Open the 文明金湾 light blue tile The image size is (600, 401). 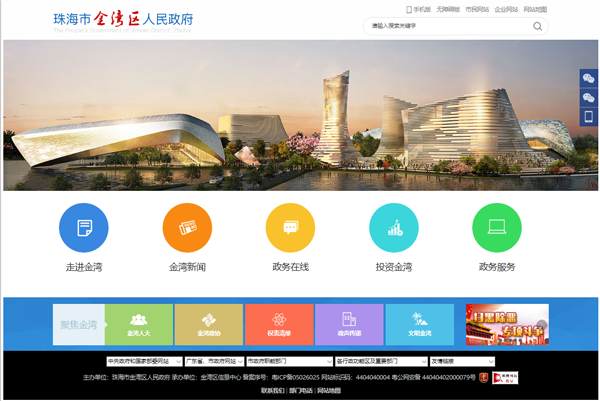tap(419, 324)
